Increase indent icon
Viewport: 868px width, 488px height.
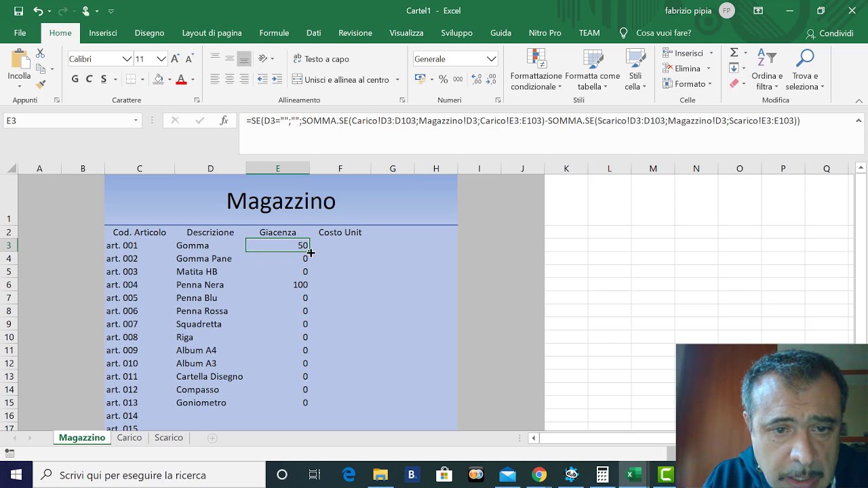[x=277, y=79]
